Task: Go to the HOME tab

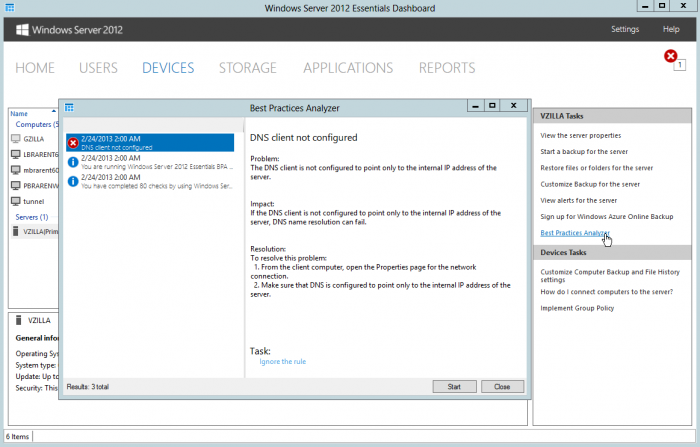Action: pyautogui.click(x=35, y=68)
